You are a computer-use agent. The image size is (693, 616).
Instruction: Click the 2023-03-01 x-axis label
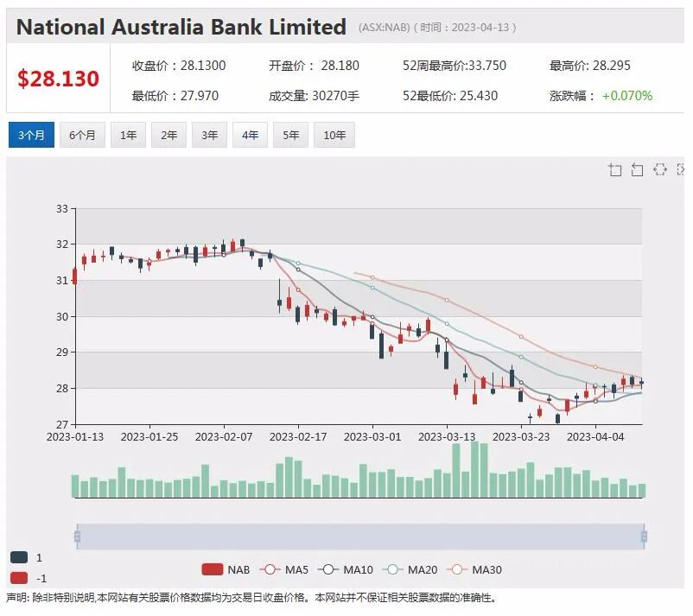372,436
